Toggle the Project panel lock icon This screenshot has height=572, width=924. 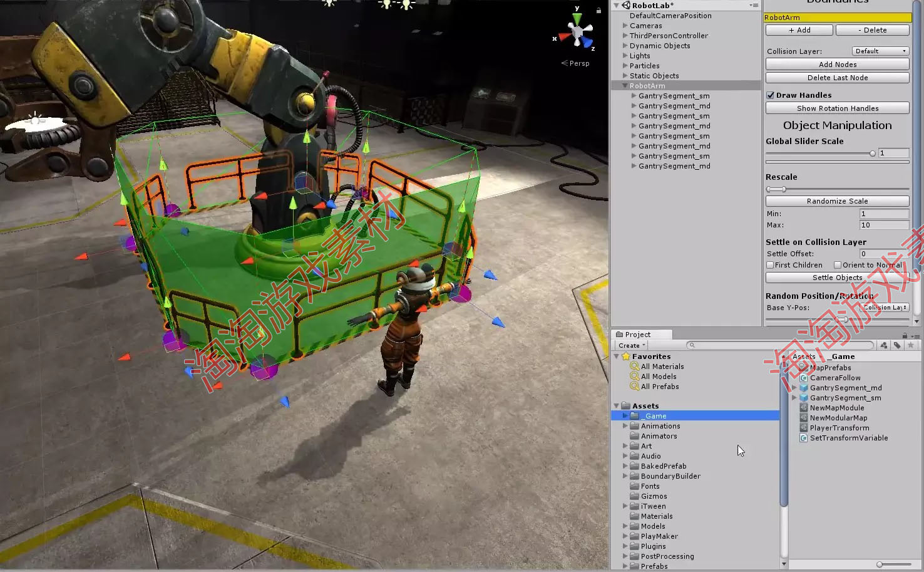(905, 335)
